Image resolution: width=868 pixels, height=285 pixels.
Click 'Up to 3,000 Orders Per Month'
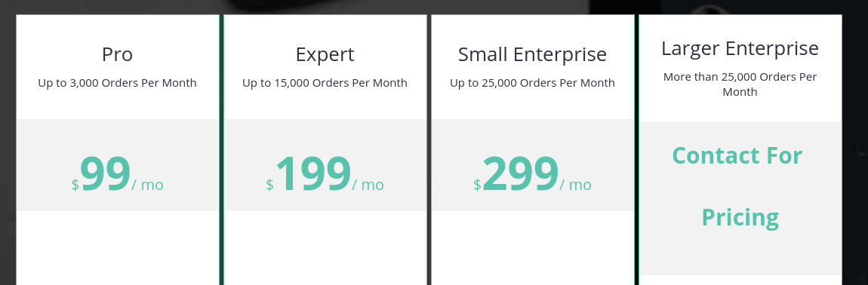117,83
